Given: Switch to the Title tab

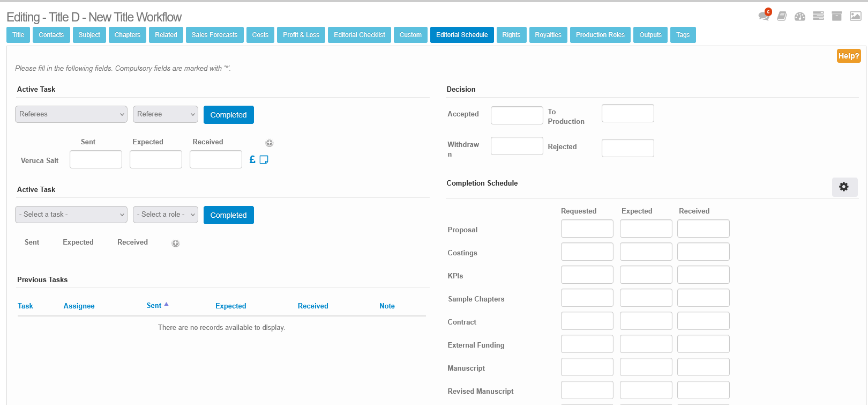Looking at the screenshot, I should pos(18,35).
